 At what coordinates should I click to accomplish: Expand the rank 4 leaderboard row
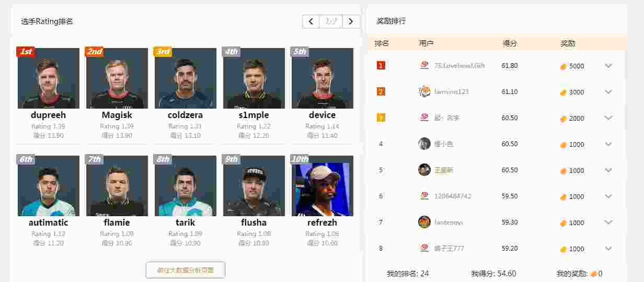pyautogui.click(x=608, y=144)
